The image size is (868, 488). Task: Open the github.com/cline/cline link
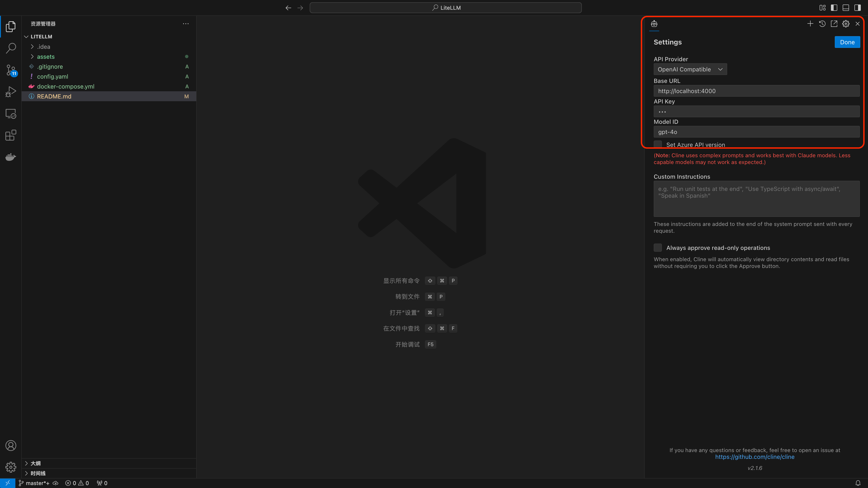[755, 457]
